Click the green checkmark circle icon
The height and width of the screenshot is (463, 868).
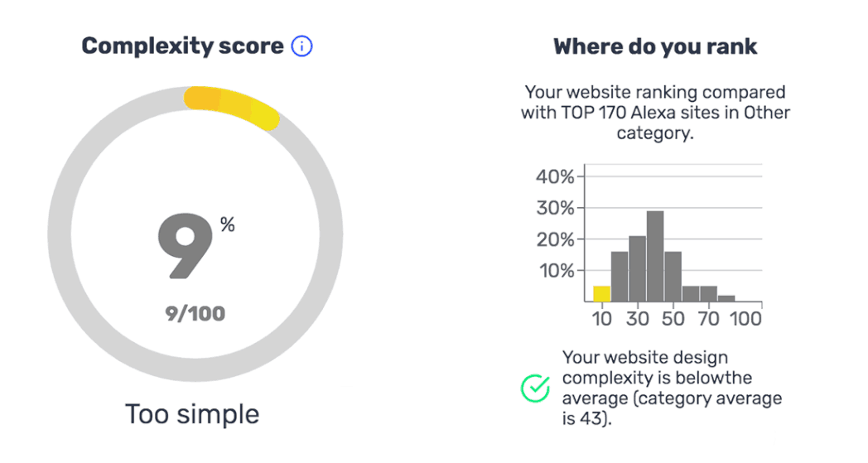pos(535,388)
